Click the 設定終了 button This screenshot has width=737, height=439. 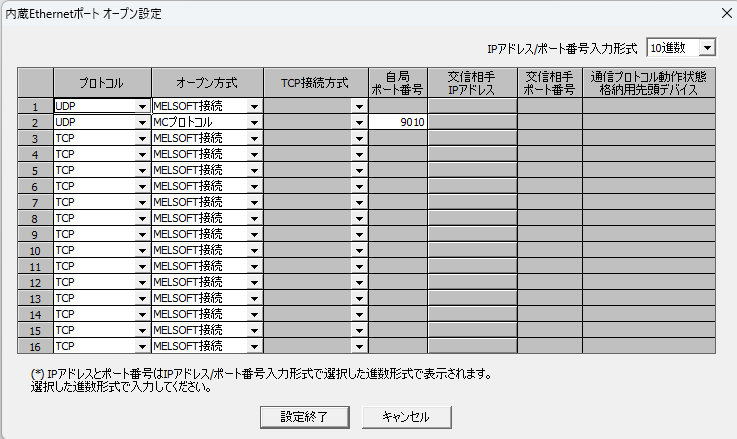point(299,416)
